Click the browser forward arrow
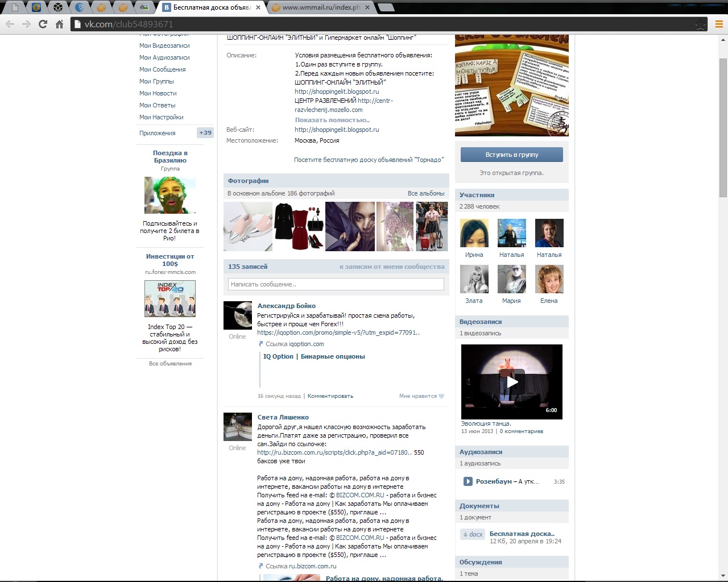This screenshot has width=728, height=582. point(26,24)
